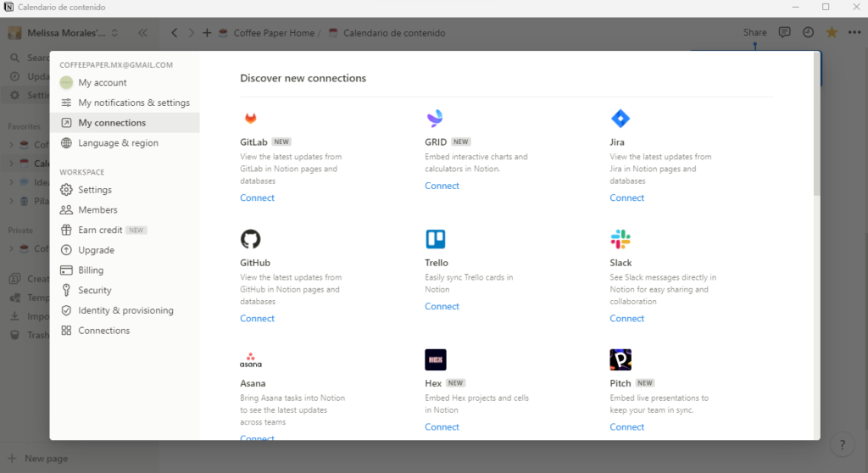Image resolution: width=868 pixels, height=473 pixels.
Task: Open the Upgrade section
Action: [125, 250]
